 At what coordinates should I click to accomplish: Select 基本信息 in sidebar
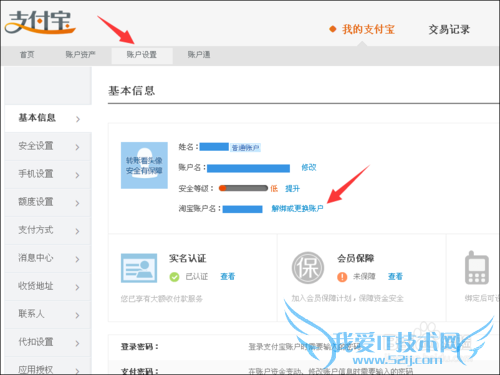[x=48, y=118]
